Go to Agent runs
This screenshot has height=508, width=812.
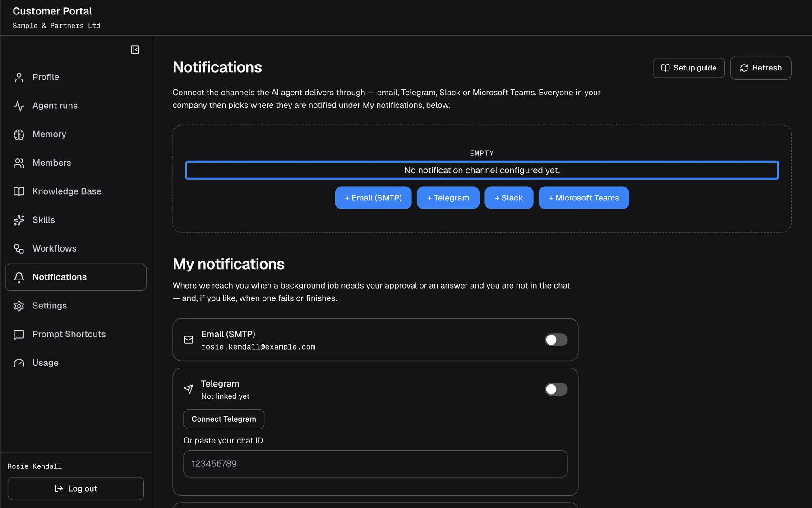click(76, 106)
